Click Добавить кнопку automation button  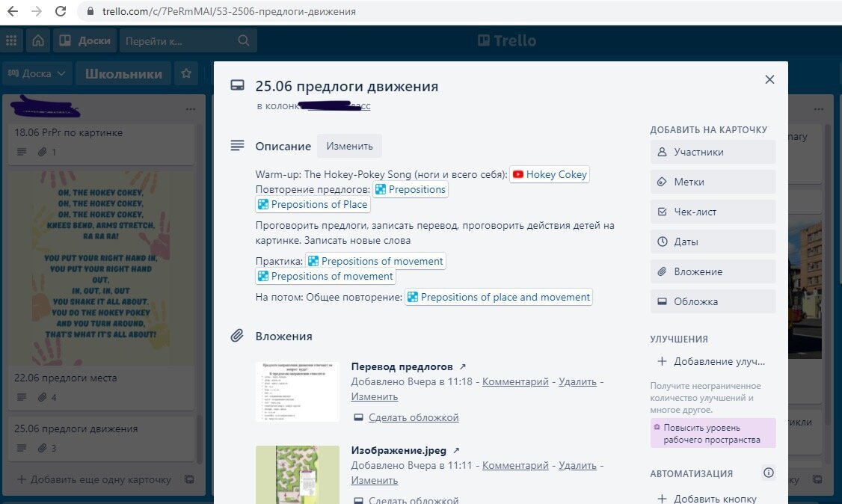(x=713, y=498)
